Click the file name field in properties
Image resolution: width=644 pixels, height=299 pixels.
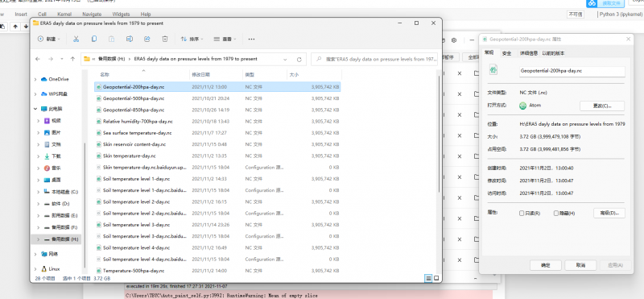[572, 71]
